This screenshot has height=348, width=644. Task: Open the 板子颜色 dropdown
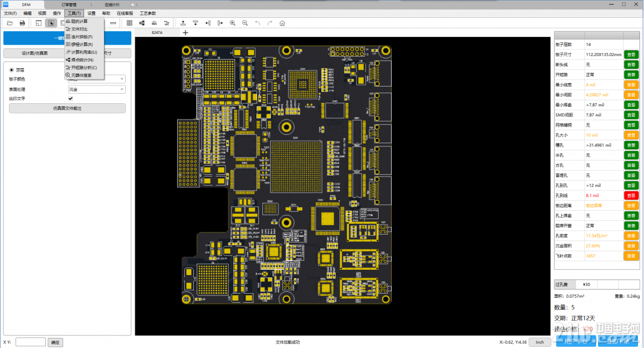tap(97, 79)
